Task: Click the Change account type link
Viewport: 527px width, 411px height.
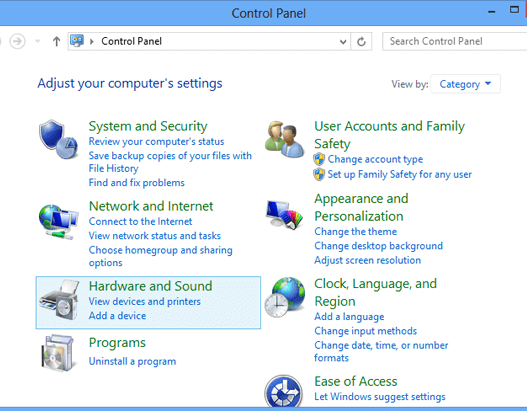Action: [x=375, y=159]
